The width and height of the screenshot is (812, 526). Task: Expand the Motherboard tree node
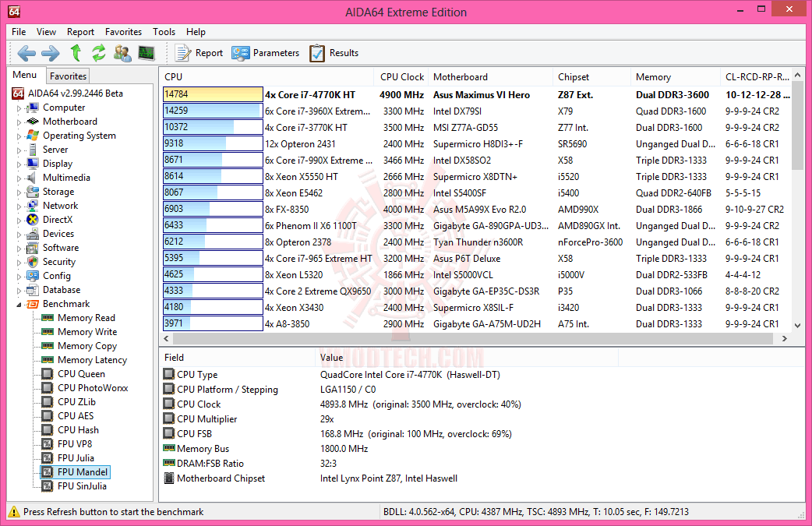tap(19, 122)
